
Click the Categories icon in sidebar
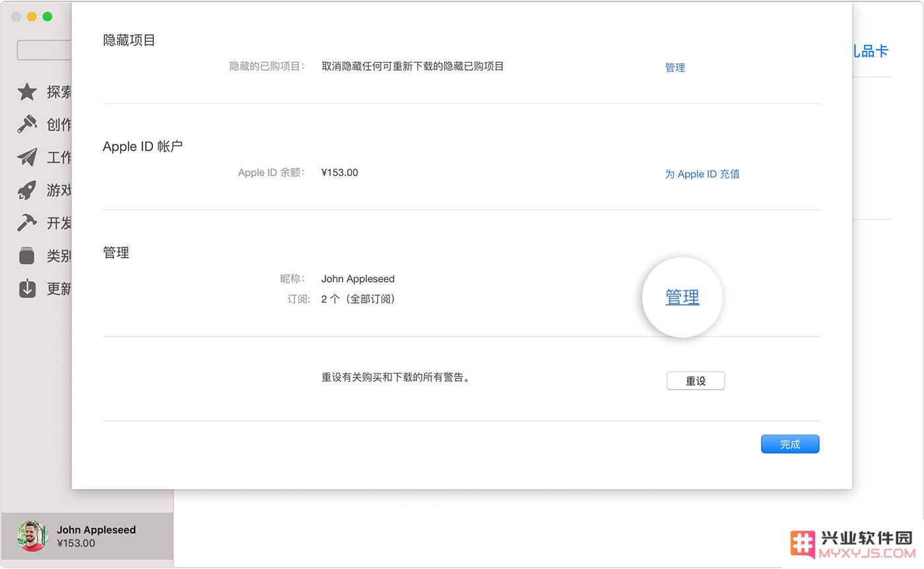tap(27, 255)
